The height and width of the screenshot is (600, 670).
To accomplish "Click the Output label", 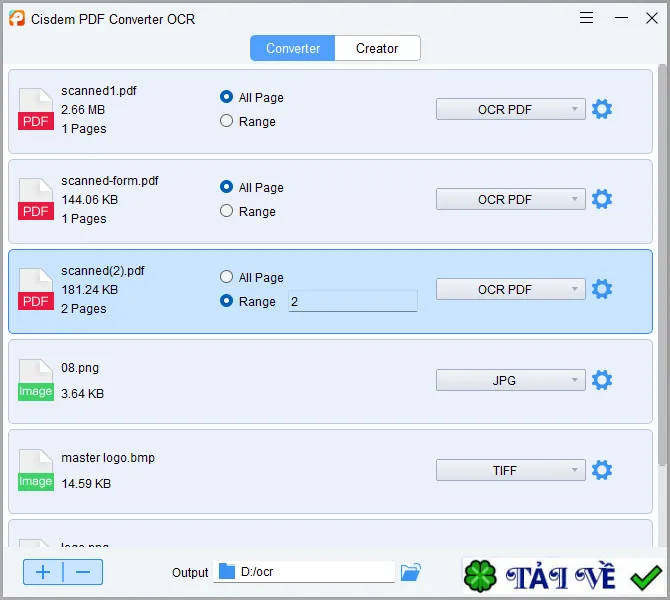I will (x=190, y=573).
